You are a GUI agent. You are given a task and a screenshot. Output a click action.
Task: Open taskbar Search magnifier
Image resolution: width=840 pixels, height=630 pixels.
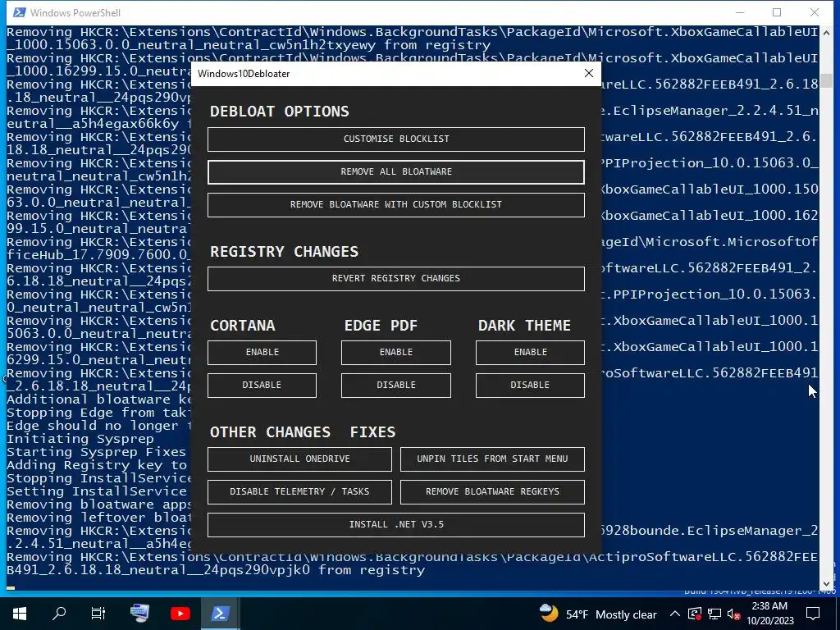point(59,614)
